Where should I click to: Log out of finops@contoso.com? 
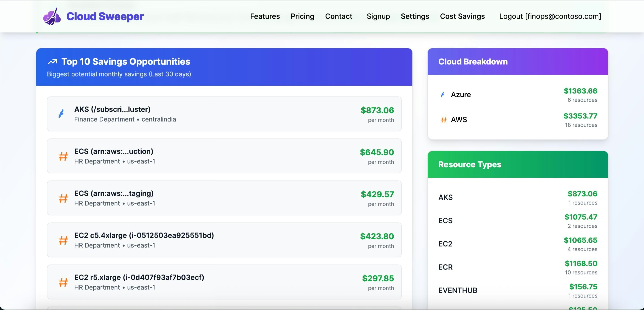point(550,16)
